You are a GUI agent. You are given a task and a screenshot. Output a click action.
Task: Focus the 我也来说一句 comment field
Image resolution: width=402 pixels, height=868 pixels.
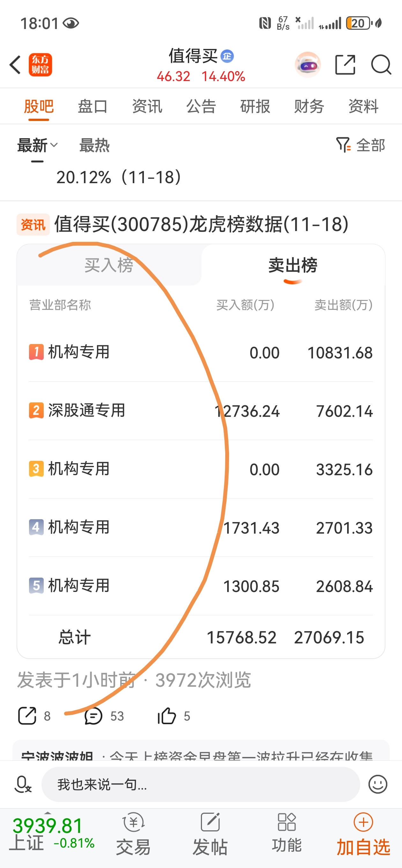click(x=200, y=784)
